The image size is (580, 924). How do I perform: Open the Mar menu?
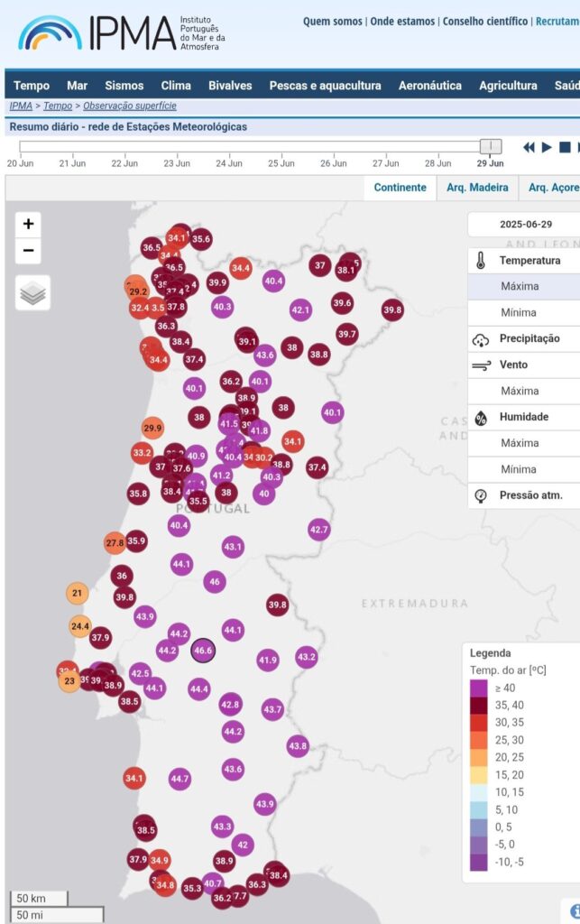point(78,86)
